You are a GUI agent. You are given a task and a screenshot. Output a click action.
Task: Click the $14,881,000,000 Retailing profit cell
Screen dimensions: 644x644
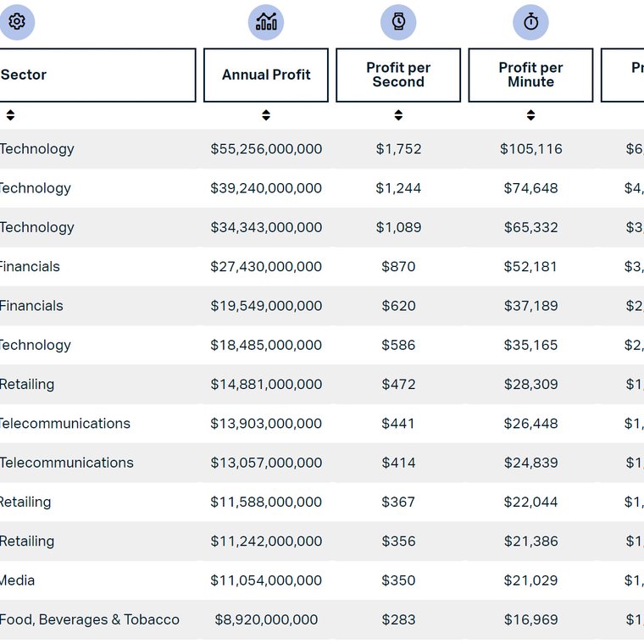(x=266, y=385)
